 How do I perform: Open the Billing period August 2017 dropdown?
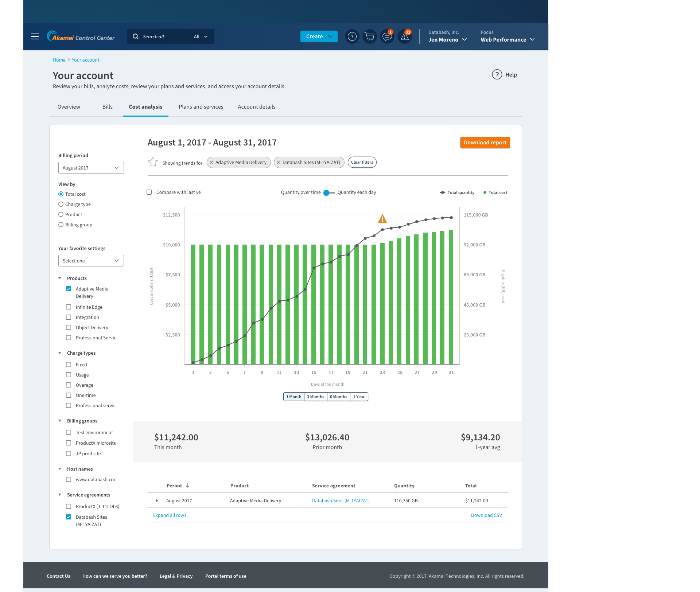tap(91, 168)
